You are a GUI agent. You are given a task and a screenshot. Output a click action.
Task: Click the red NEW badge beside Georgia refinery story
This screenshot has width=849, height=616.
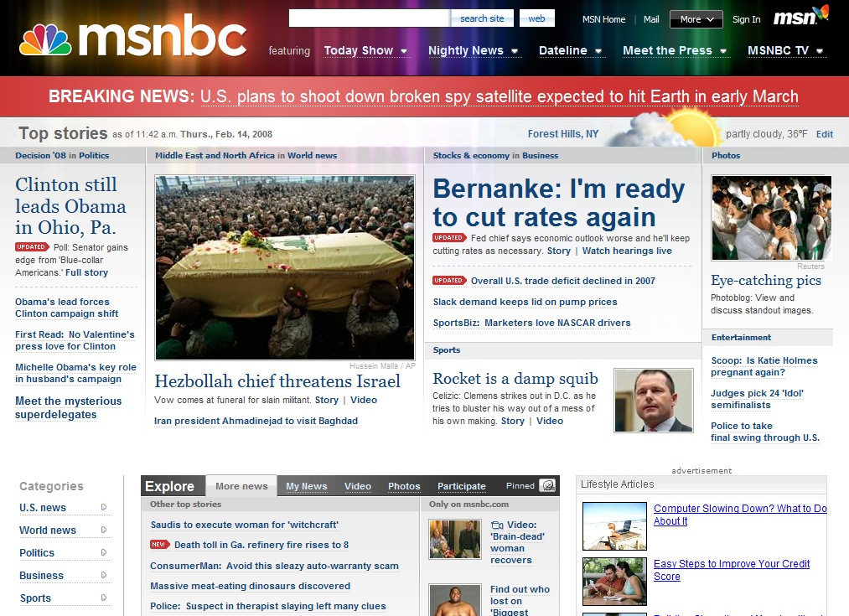tap(160, 545)
